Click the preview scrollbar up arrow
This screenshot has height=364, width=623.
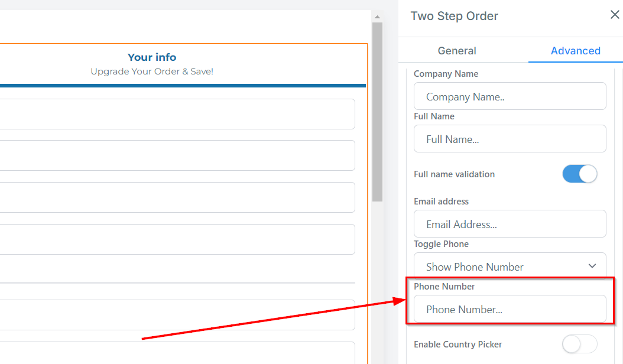click(x=377, y=17)
